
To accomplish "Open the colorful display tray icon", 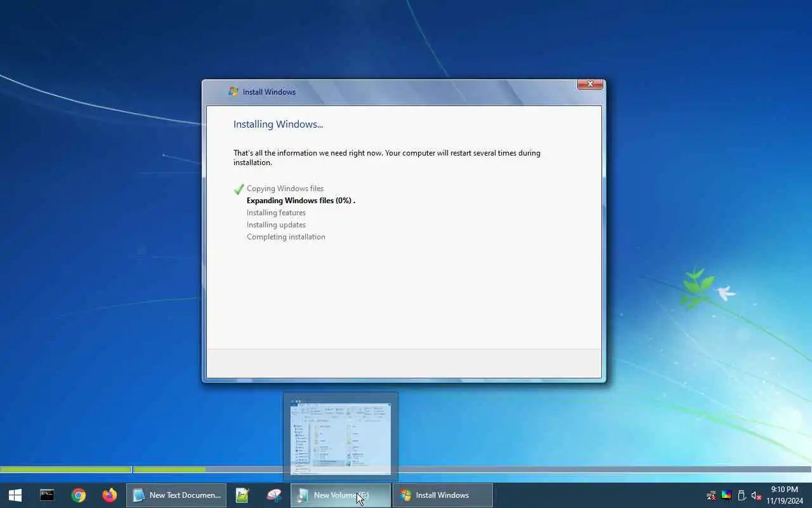I will click(x=726, y=495).
